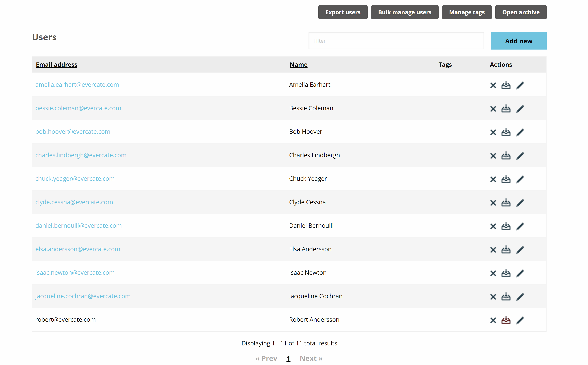Open isaac.newton@evercate.com's profile link

tap(75, 272)
